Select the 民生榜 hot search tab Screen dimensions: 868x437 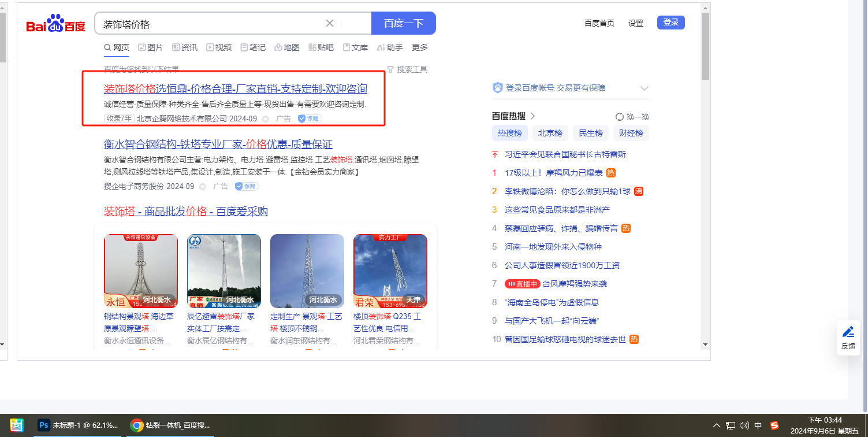[x=590, y=133]
